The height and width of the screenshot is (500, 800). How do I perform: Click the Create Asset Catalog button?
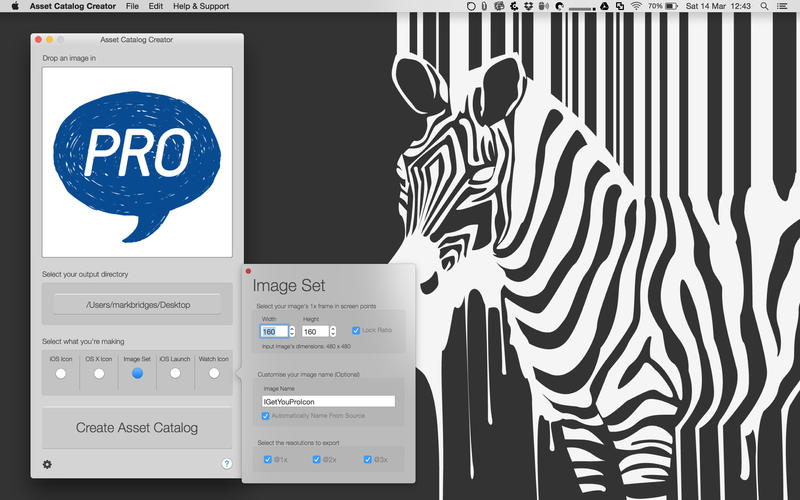tap(137, 428)
